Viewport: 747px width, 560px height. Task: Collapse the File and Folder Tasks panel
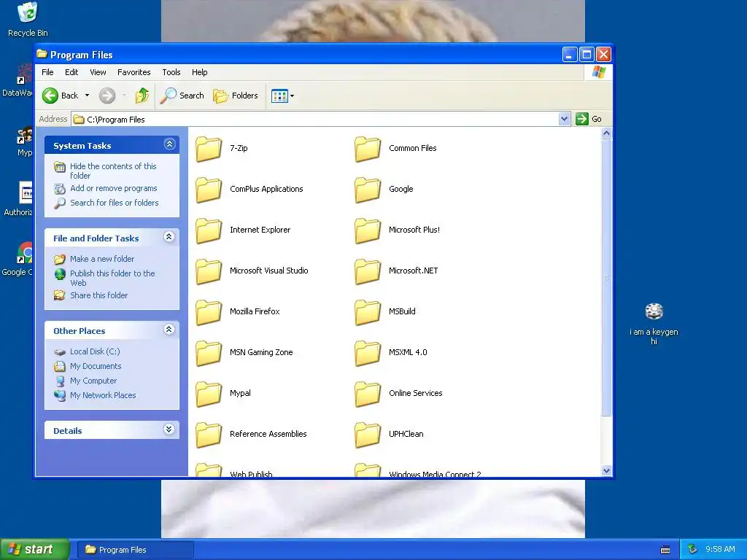coord(169,237)
